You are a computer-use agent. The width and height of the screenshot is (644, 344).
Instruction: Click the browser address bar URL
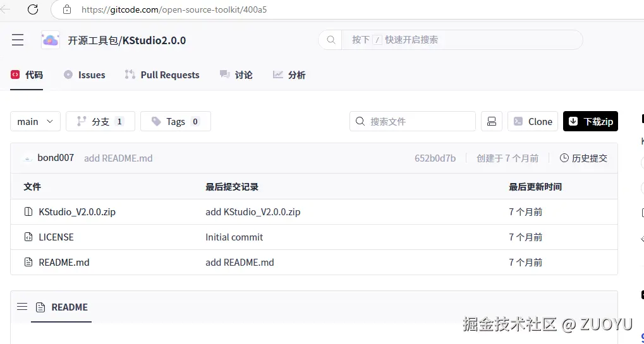coord(174,9)
